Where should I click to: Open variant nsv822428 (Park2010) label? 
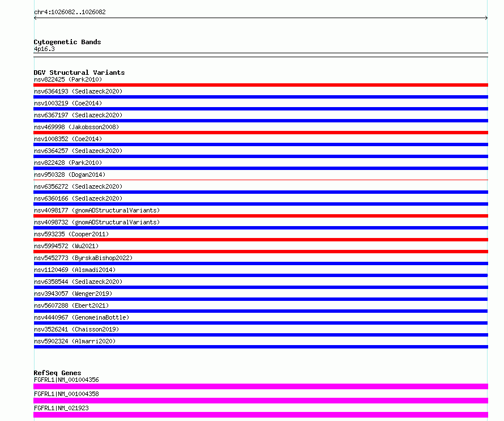click(x=68, y=163)
